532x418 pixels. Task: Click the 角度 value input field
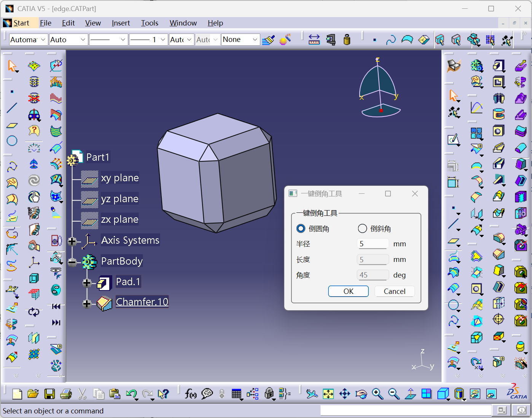pos(373,275)
